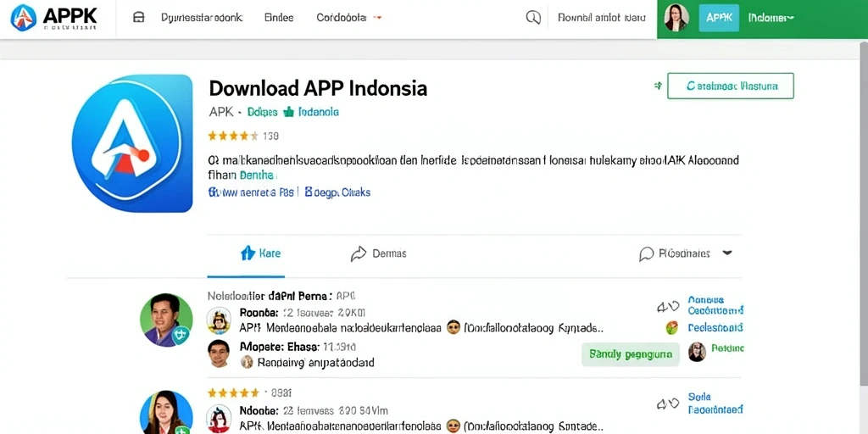Click the emoji in the Roonbe review text

pyautogui.click(x=453, y=328)
